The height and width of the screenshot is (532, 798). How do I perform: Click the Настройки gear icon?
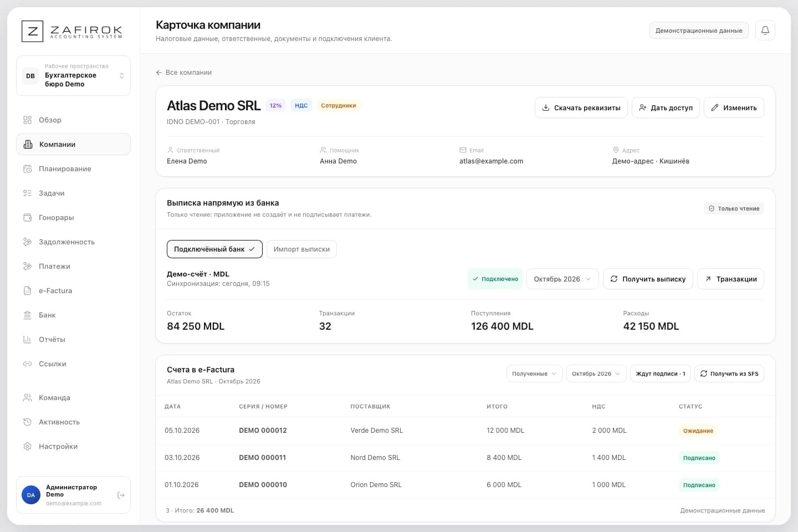[27, 447]
